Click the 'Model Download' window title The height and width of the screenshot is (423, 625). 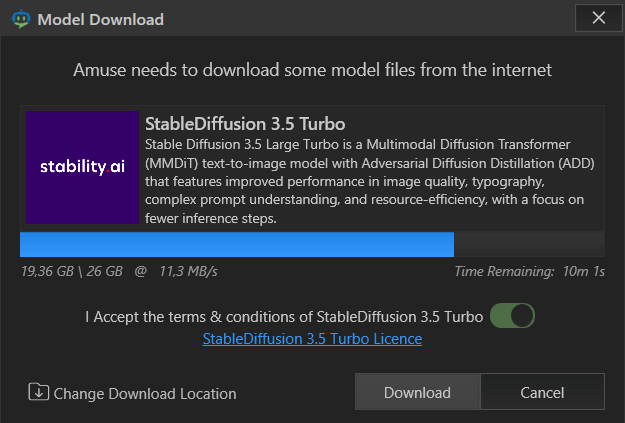(100, 20)
